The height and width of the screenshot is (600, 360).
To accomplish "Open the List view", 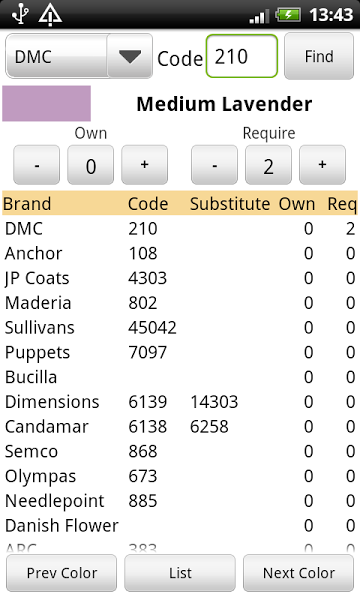I will 180,573.
